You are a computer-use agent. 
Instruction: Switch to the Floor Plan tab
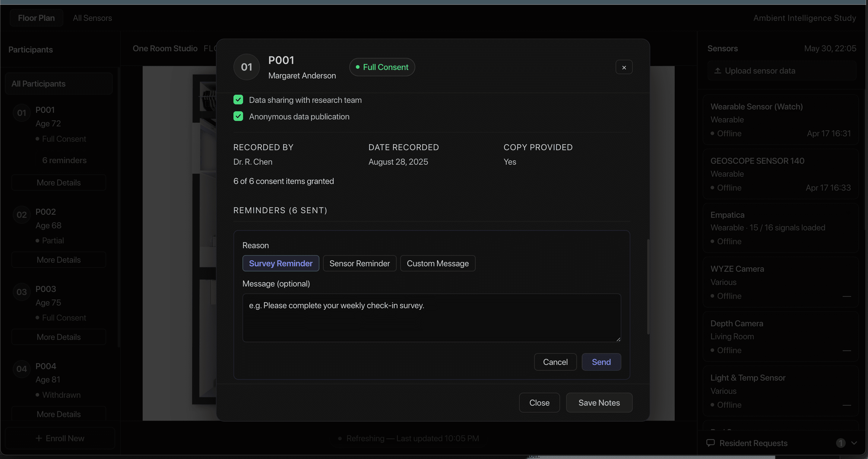pos(36,18)
